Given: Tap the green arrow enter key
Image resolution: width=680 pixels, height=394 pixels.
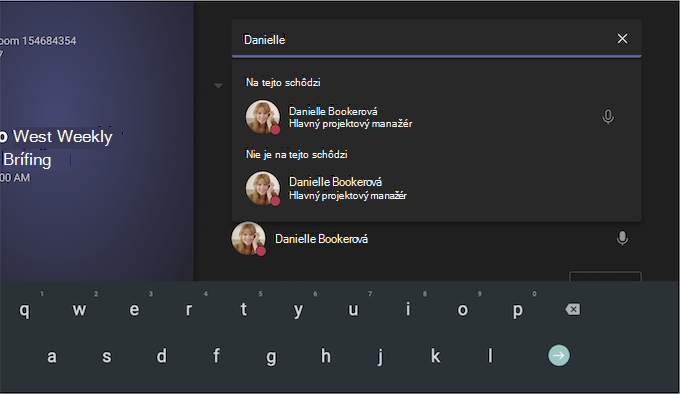Looking at the screenshot, I should [559, 355].
